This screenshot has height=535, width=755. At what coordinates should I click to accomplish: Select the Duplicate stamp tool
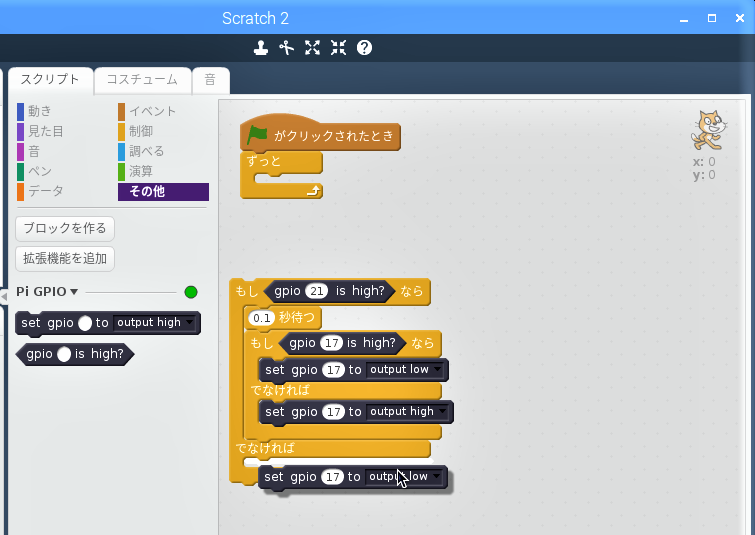[260, 48]
